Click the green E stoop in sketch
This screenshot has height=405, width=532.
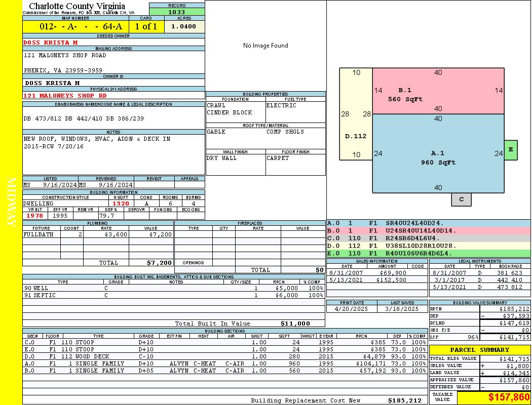[511, 150]
